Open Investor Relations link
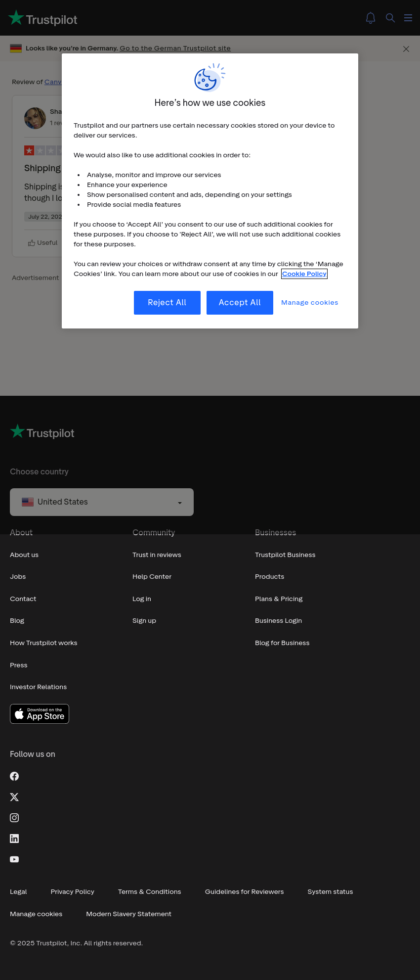Screen dimensions: 420x980 coord(39,687)
